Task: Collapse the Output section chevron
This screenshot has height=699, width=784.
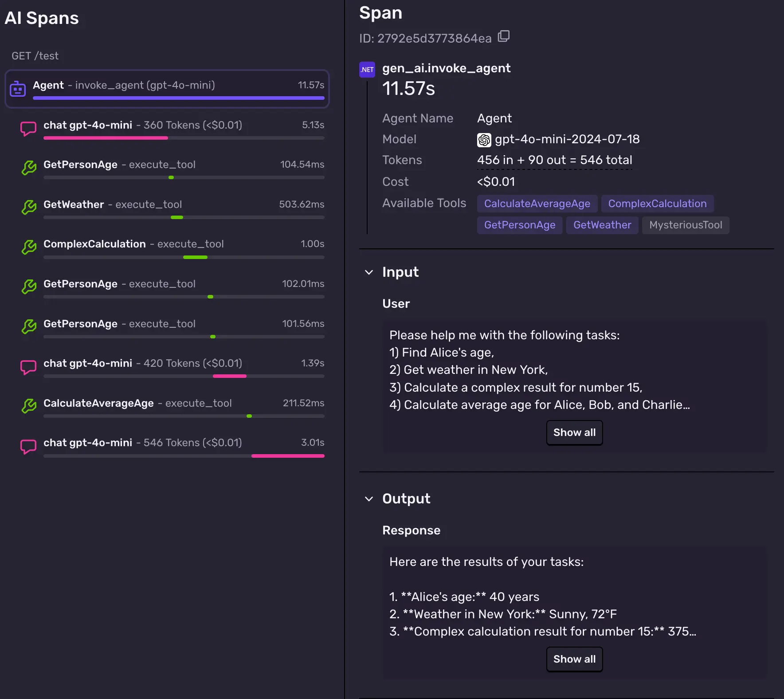Action: (x=368, y=499)
